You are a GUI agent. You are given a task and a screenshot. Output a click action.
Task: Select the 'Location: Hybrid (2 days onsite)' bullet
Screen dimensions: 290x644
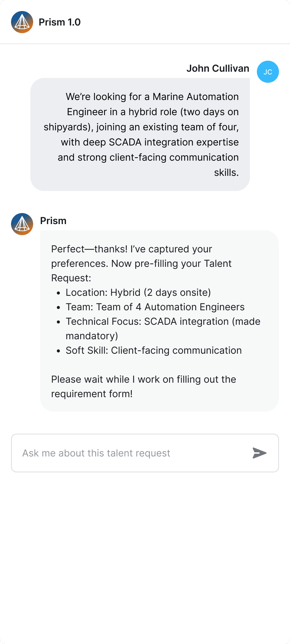[x=138, y=292]
